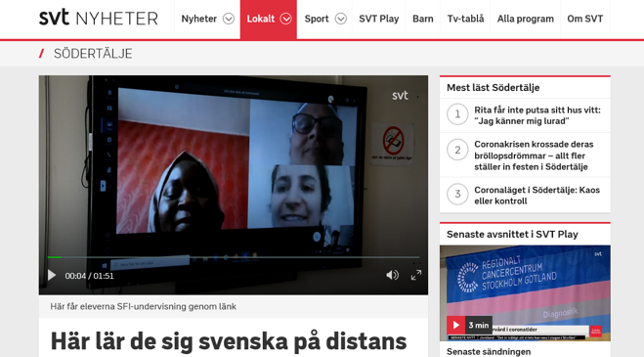
Task: Read 'Rita får inte putsa sitt hus vitt' article
Action: (x=537, y=115)
